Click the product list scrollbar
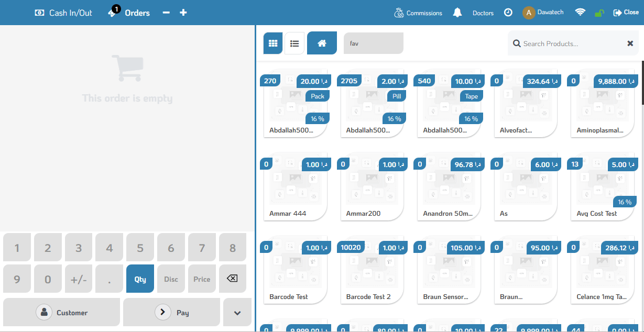 pos(642,82)
